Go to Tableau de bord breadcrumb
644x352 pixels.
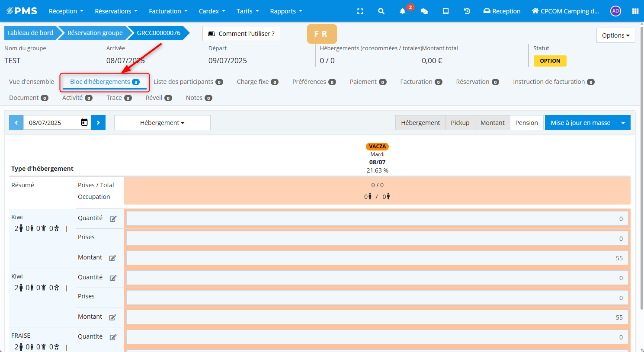tap(30, 33)
